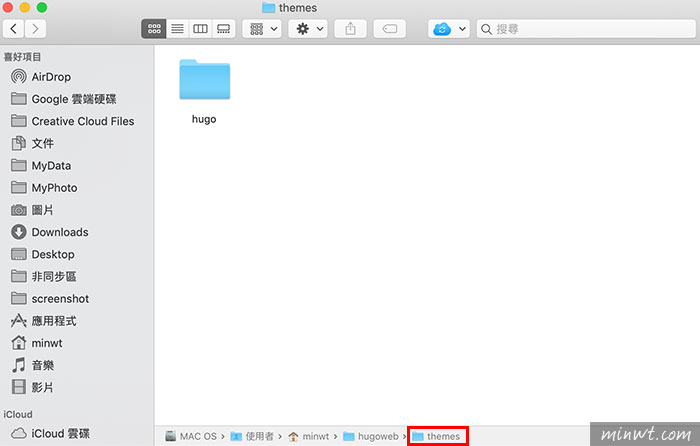The image size is (700, 446).
Task: Click the Share toolbar button
Action: [350, 29]
